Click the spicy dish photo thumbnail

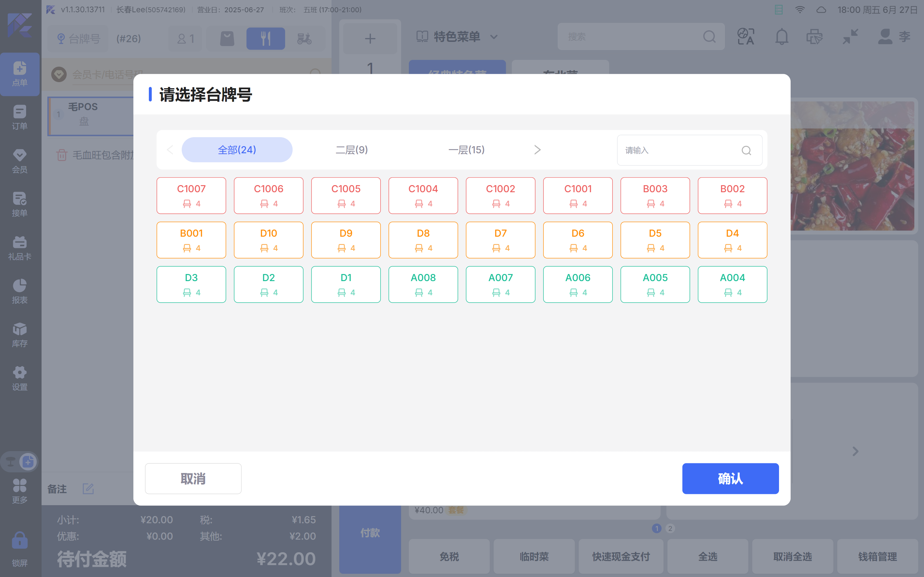click(x=852, y=166)
